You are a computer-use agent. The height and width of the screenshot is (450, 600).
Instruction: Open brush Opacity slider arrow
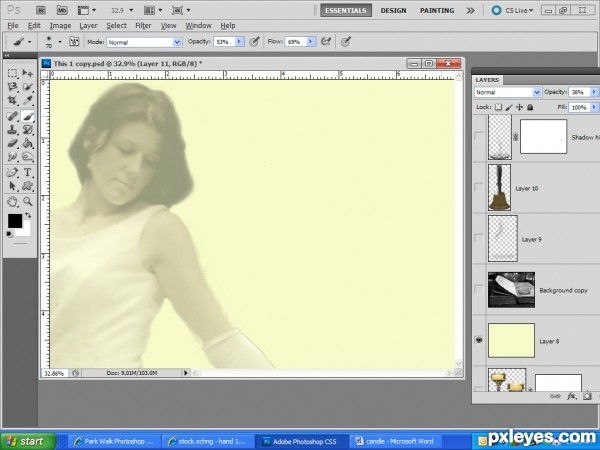click(240, 41)
